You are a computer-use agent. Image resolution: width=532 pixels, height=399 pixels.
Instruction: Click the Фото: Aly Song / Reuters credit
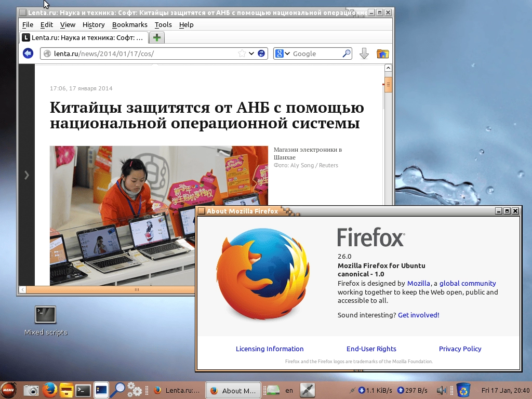306,165
